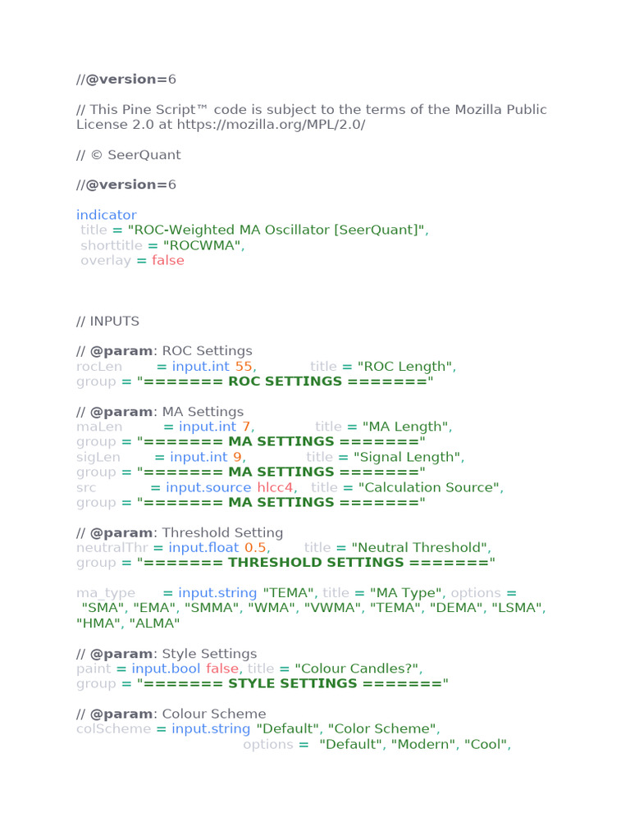Click input.bool on the paint line
This screenshot has height=840, width=630.
pyautogui.click(x=166, y=669)
